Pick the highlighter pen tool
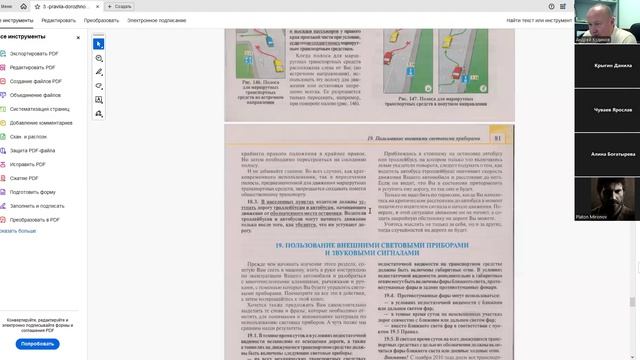 98,72
